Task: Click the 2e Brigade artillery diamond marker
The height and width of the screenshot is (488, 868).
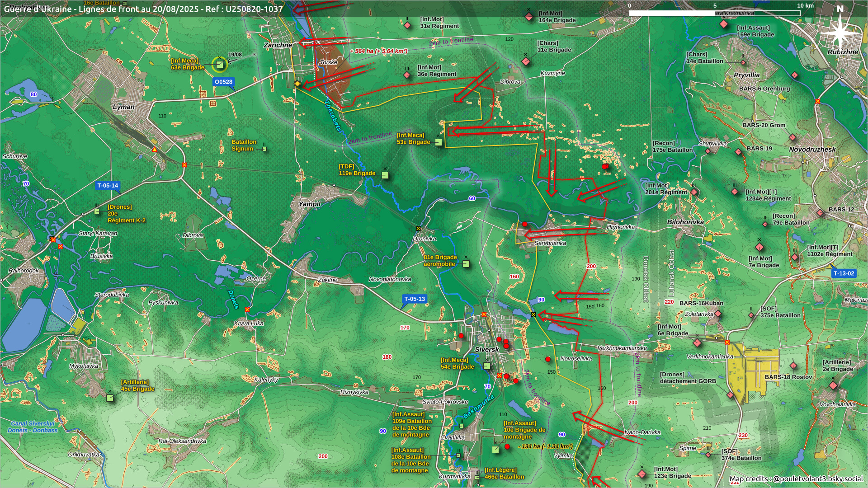Action: [x=833, y=385]
